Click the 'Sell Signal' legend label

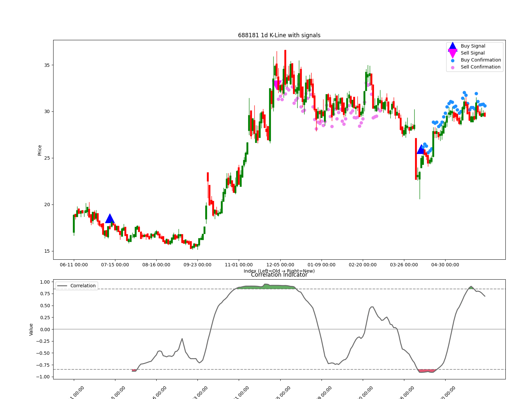(x=472, y=53)
